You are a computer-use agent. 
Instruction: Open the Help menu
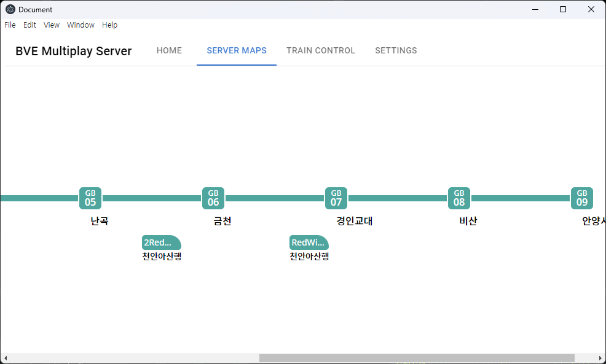point(110,25)
